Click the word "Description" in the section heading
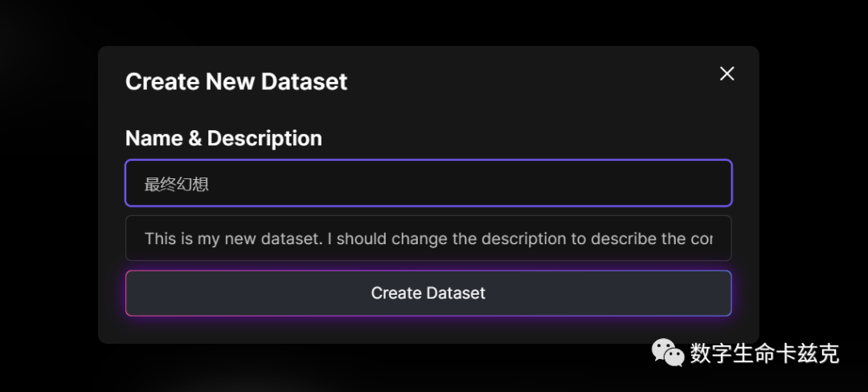 (264, 138)
